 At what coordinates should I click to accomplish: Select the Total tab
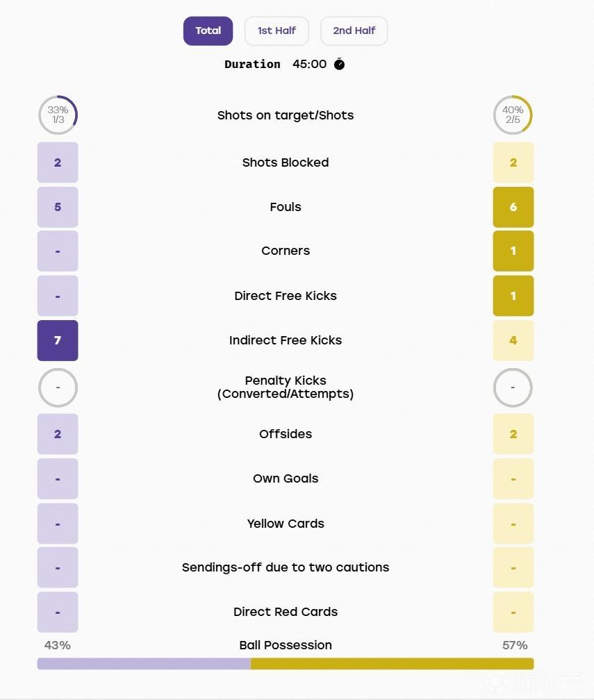(208, 31)
